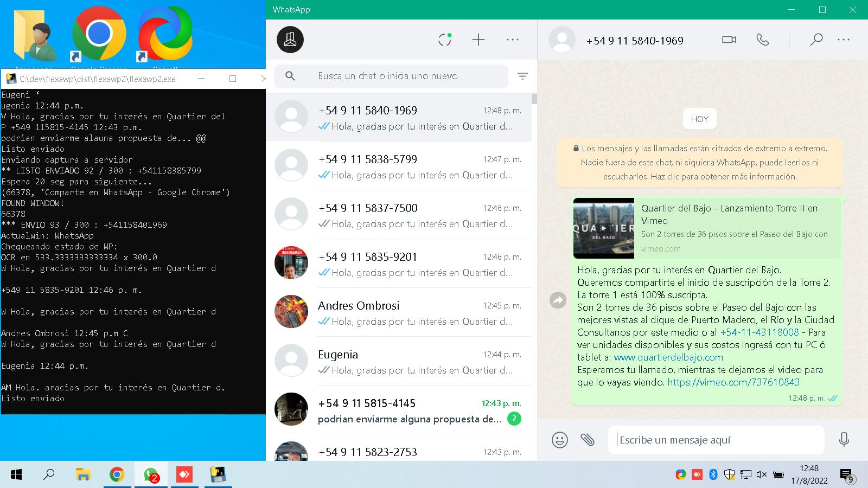This screenshot has height=488, width=868.
Task: Switch to Chrome on the taskbar
Action: click(x=117, y=475)
